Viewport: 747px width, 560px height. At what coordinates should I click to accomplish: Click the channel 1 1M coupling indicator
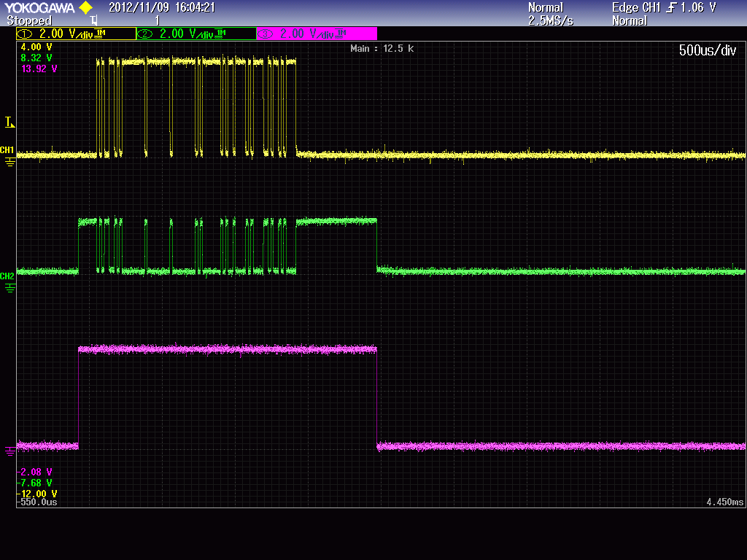point(101,33)
